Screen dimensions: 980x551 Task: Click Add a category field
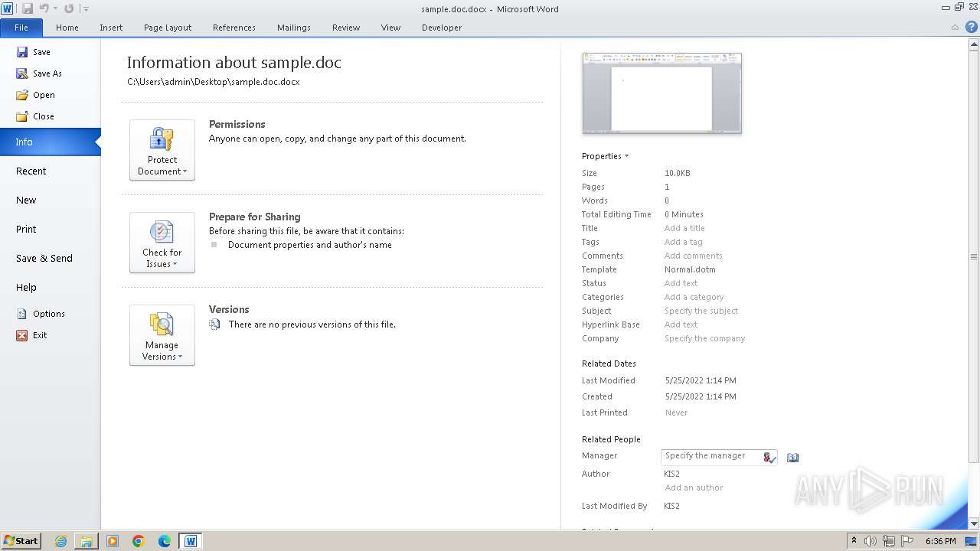(694, 297)
